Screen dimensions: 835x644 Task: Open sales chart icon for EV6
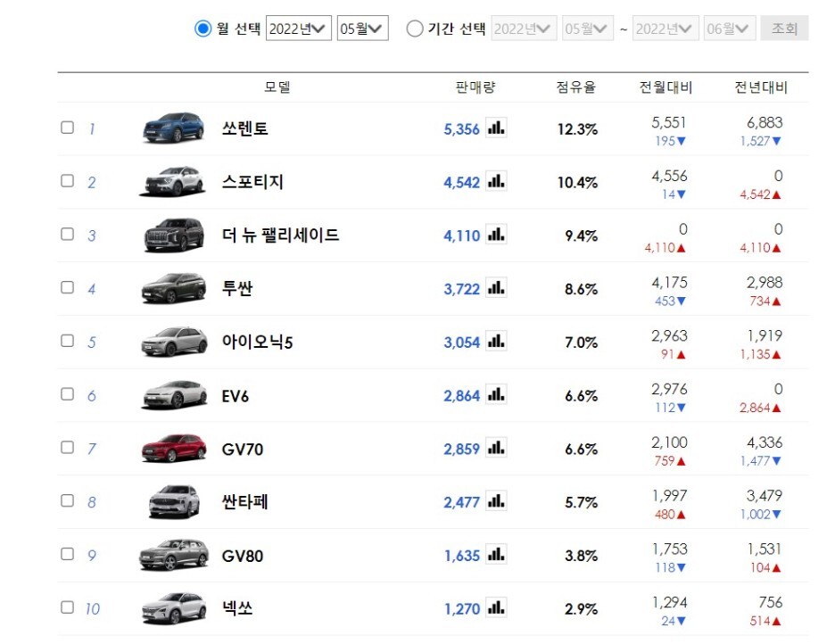tap(496, 394)
